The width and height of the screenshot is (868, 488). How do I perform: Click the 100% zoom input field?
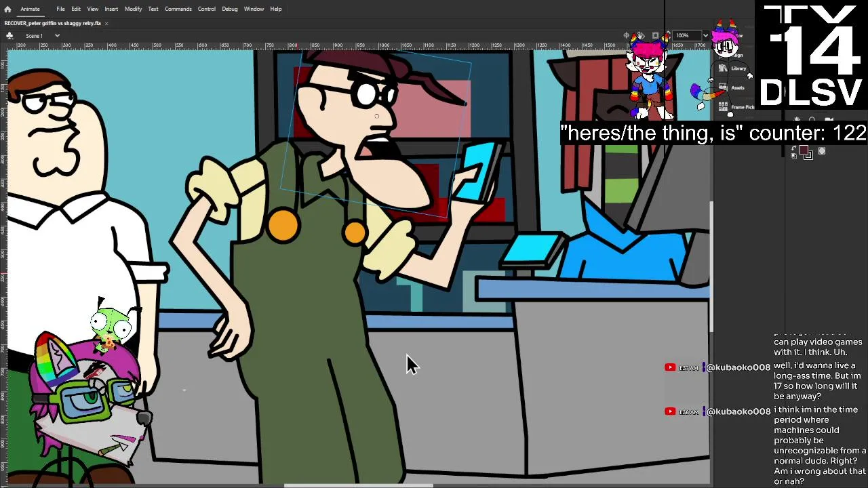pos(688,35)
